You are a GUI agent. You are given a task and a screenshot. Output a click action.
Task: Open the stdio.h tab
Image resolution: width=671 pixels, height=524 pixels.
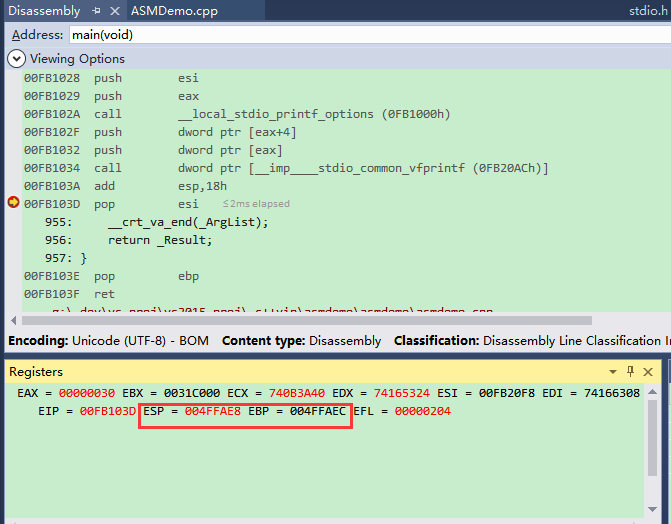[x=643, y=11]
